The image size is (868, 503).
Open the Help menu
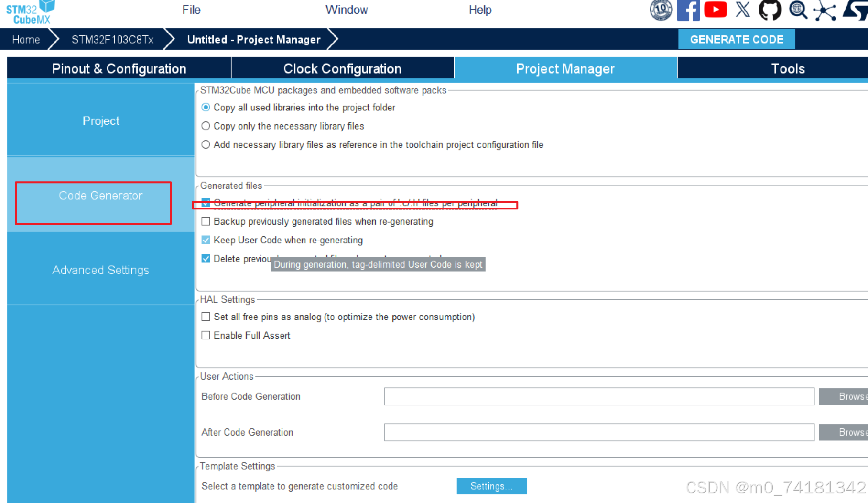[x=480, y=10]
